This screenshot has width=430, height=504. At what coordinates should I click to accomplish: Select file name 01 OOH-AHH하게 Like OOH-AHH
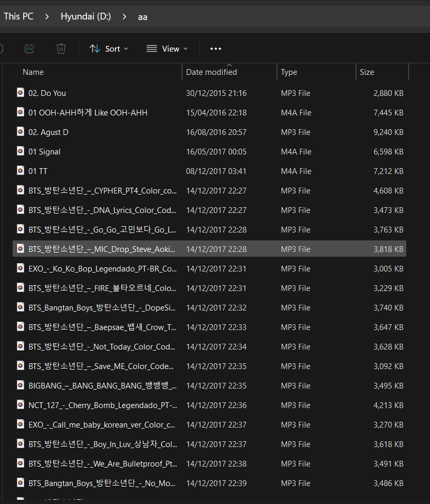[87, 113]
